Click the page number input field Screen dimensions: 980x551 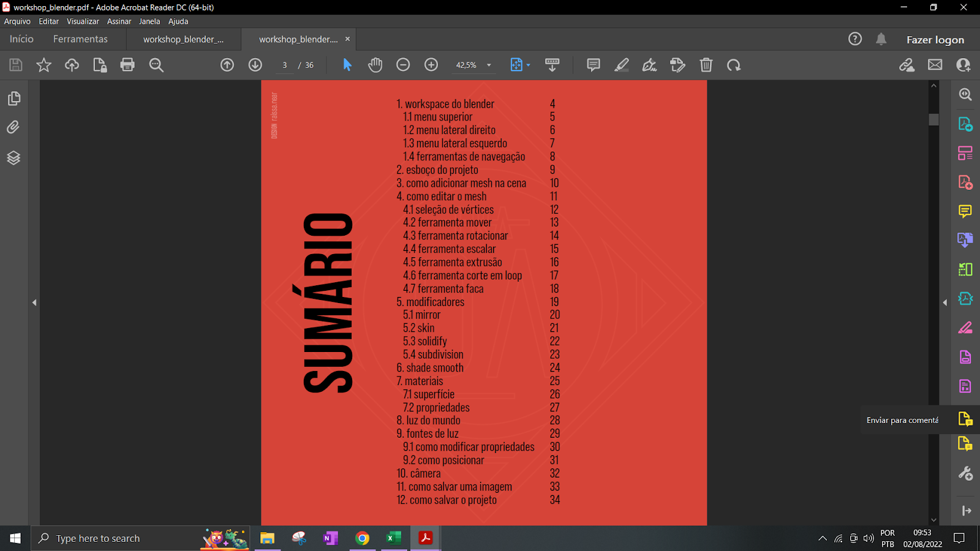(285, 65)
